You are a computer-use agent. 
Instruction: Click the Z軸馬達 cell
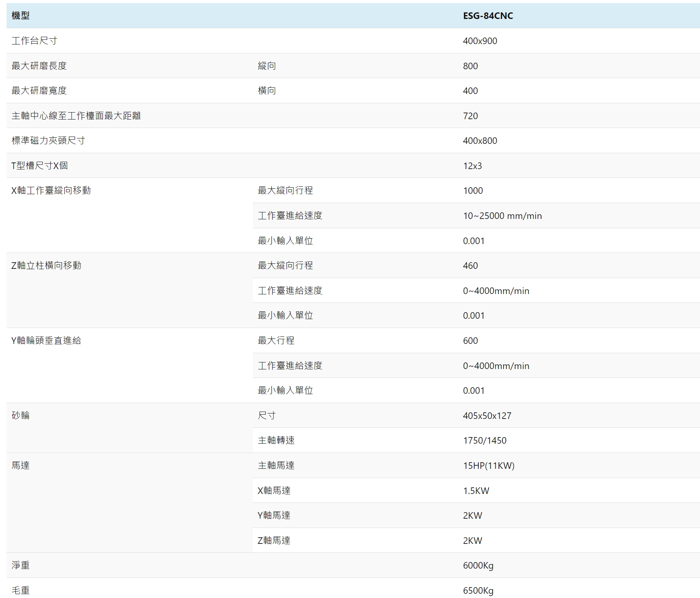coord(274,540)
